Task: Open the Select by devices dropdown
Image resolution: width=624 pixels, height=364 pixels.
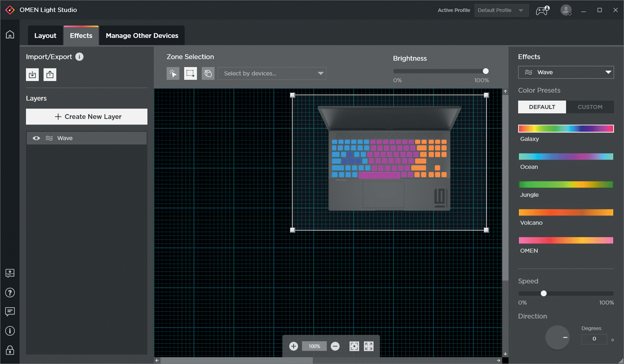Action: point(272,73)
